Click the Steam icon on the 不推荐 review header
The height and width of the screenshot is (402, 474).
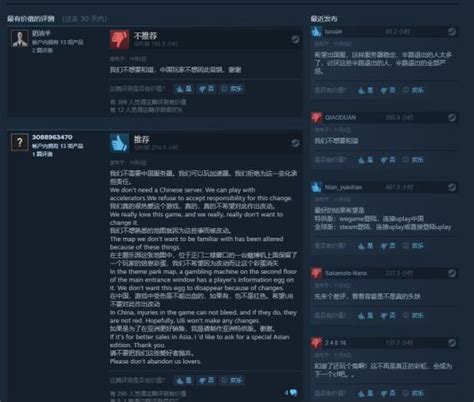[295, 40]
